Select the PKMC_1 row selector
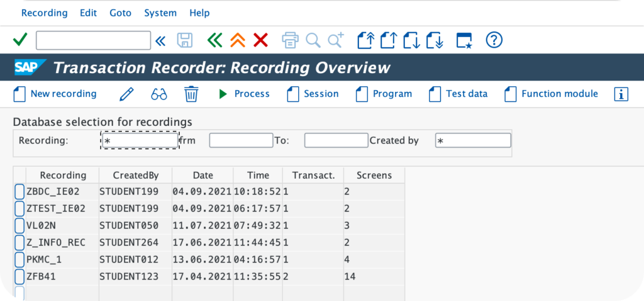 19,260
